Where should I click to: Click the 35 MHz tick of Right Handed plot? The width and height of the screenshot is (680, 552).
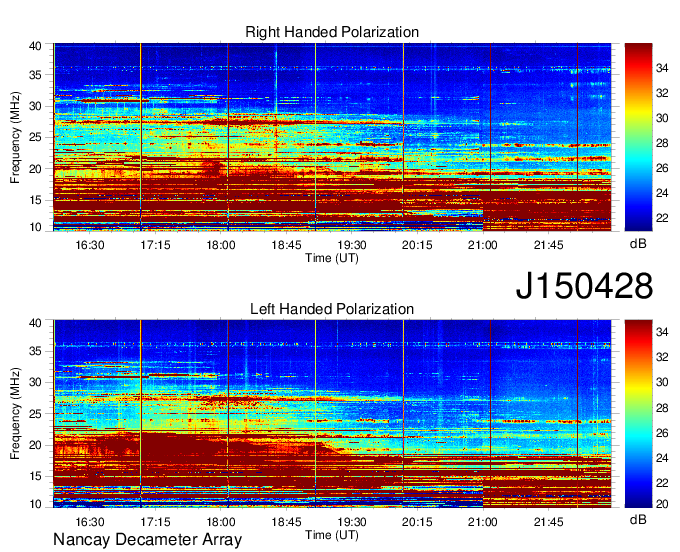pyautogui.click(x=35, y=75)
